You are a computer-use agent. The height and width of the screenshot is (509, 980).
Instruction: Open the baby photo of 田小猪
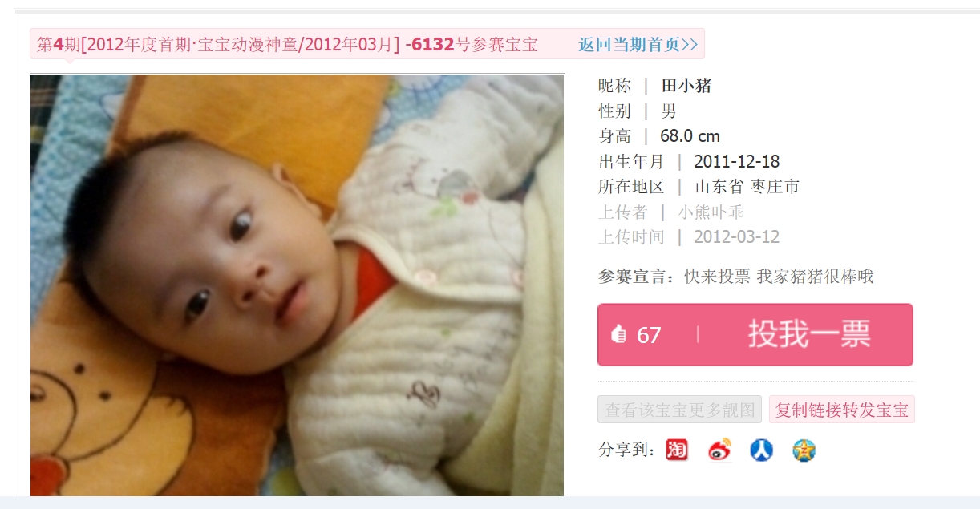[x=298, y=285]
